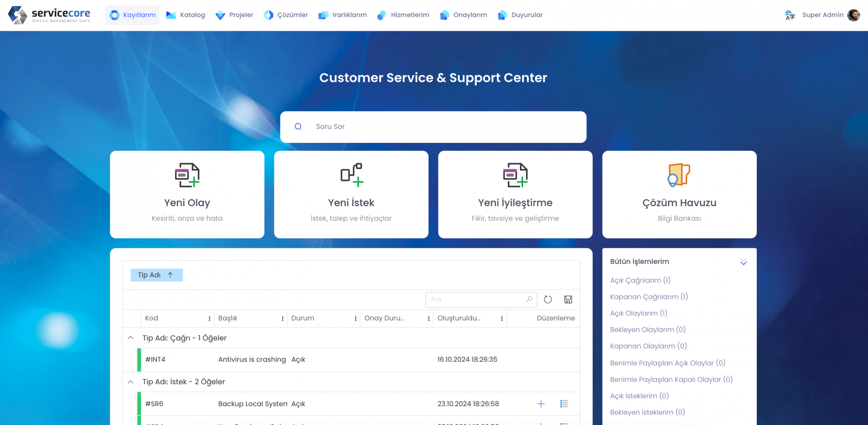The height and width of the screenshot is (425, 868).
Task: Open the Açık Çağrılarım link
Action: [x=640, y=280]
